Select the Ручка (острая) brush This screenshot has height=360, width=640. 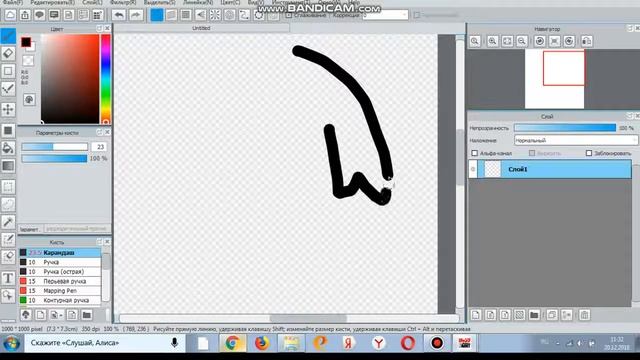(x=60, y=271)
